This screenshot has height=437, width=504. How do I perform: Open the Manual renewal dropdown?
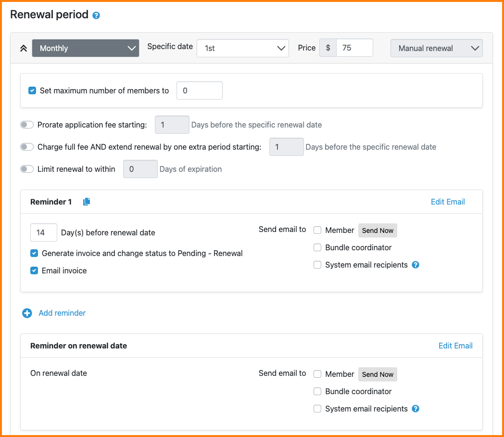(x=436, y=48)
